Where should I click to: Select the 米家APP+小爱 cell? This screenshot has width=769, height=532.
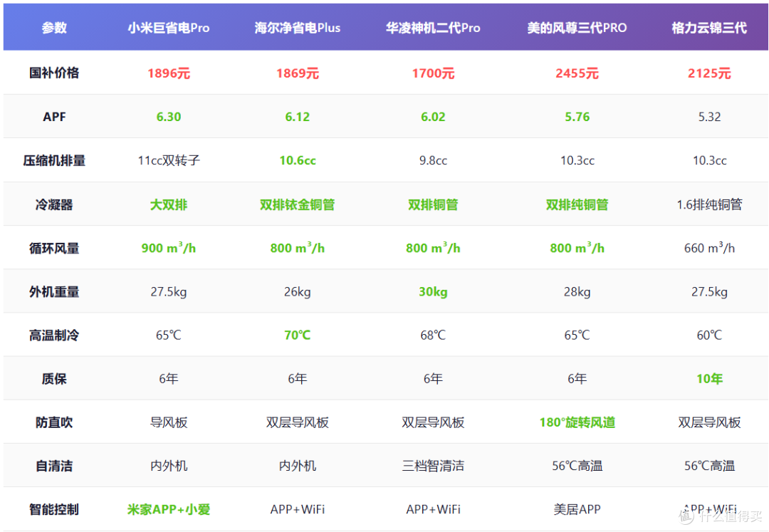point(169,509)
